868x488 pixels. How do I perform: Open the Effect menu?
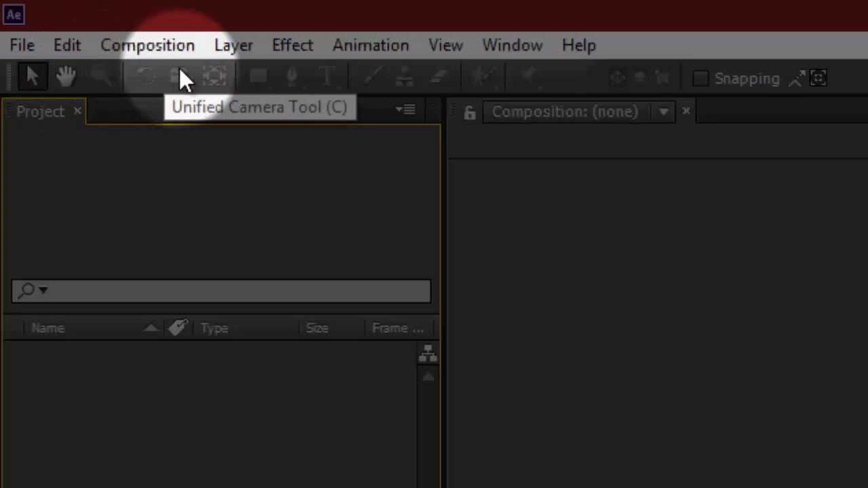click(293, 45)
